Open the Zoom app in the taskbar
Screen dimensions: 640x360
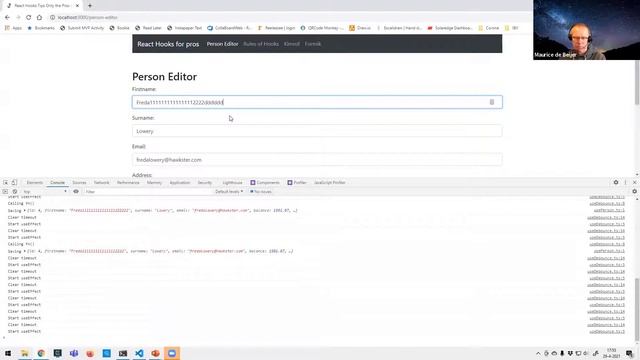tap(172, 353)
